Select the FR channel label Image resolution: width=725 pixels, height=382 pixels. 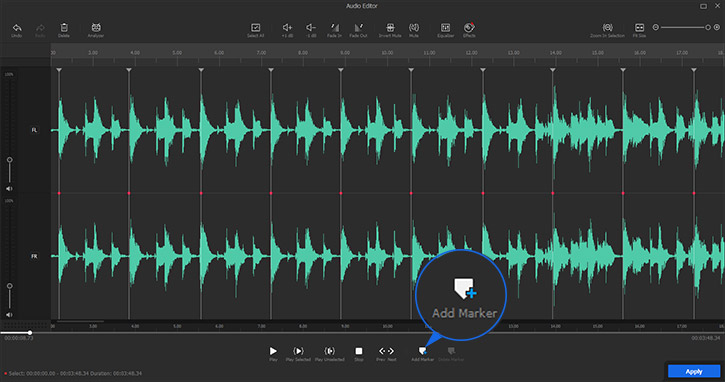point(34,256)
